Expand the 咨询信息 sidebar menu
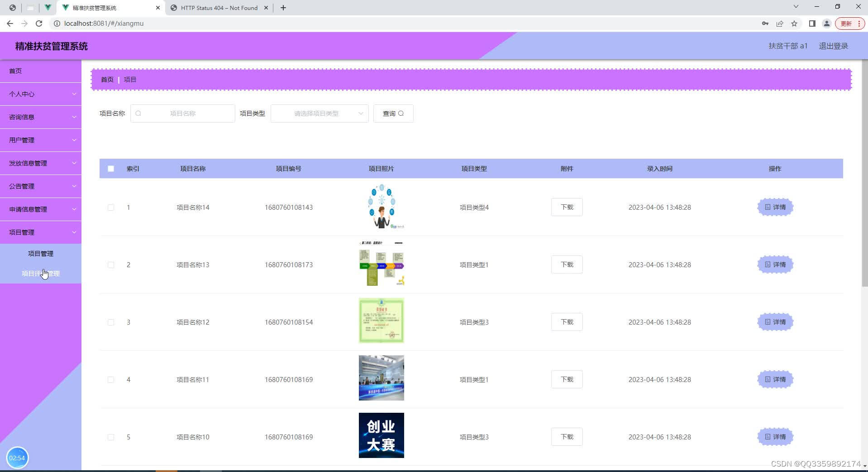868x472 pixels. (41, 117)
